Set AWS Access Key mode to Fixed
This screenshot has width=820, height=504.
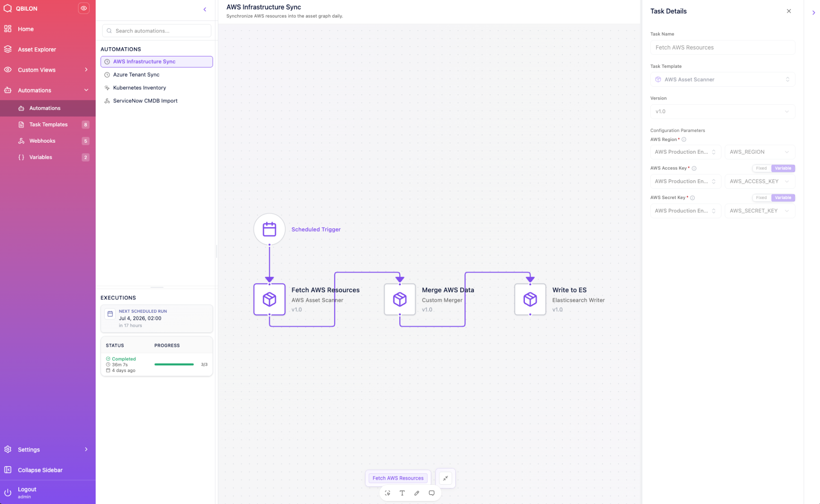tap(761, 168)
